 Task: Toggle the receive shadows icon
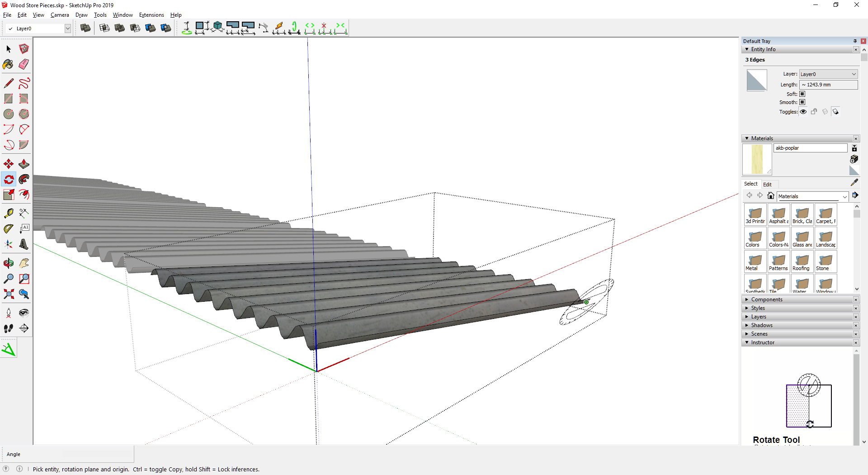click(825, 112)
